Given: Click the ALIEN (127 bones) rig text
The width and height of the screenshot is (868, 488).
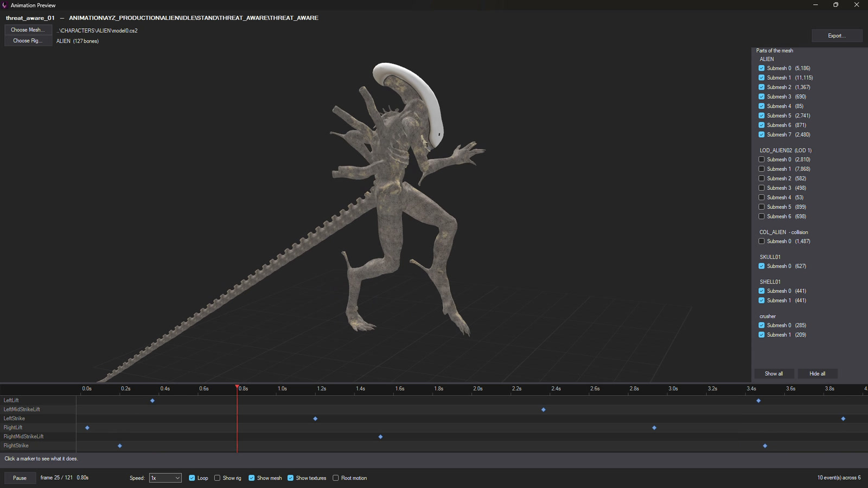Looking at the screenshot, I should (78, 41).
